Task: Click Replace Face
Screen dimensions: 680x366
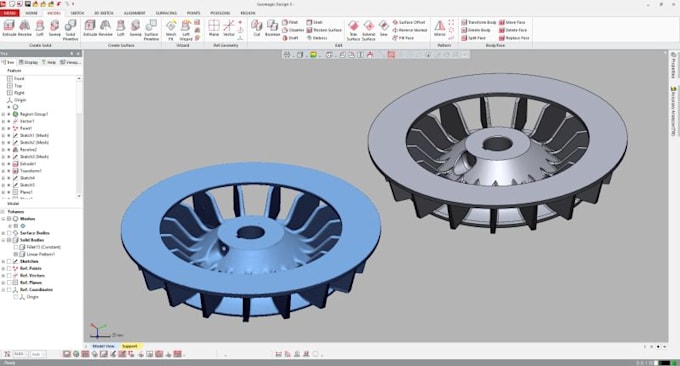Action: (514, 38)
